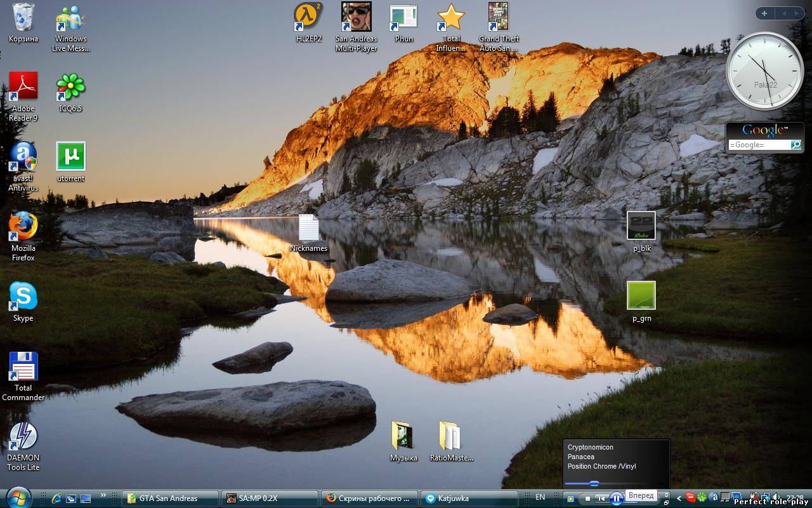
Task: Restore the media player from toolbar mode
Action: (x=666, y=502)
